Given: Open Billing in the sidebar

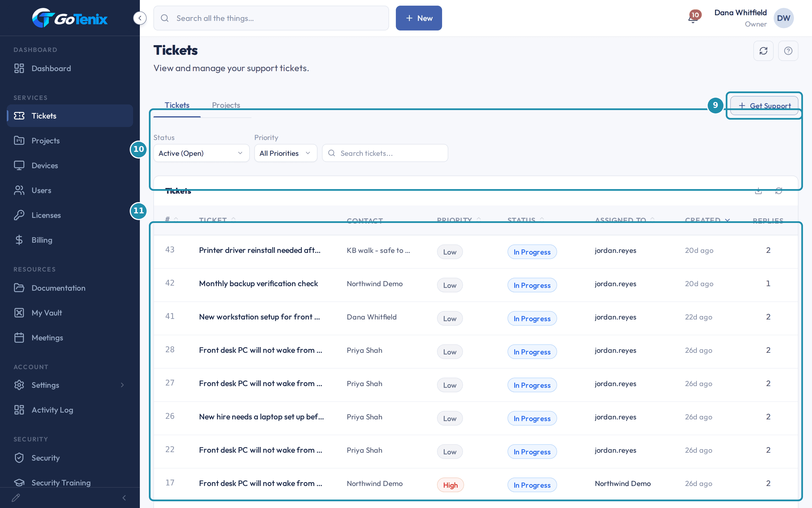Looking at the screenshot, I should [x=70, y=240].
